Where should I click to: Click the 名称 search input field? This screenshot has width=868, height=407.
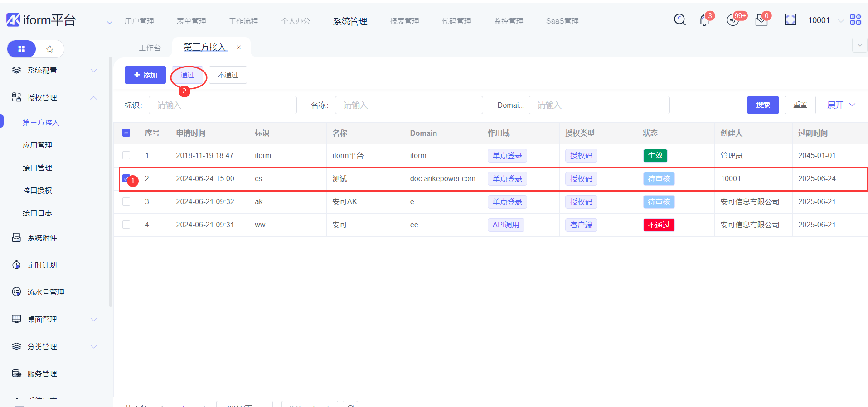click(x=408, y=105)
